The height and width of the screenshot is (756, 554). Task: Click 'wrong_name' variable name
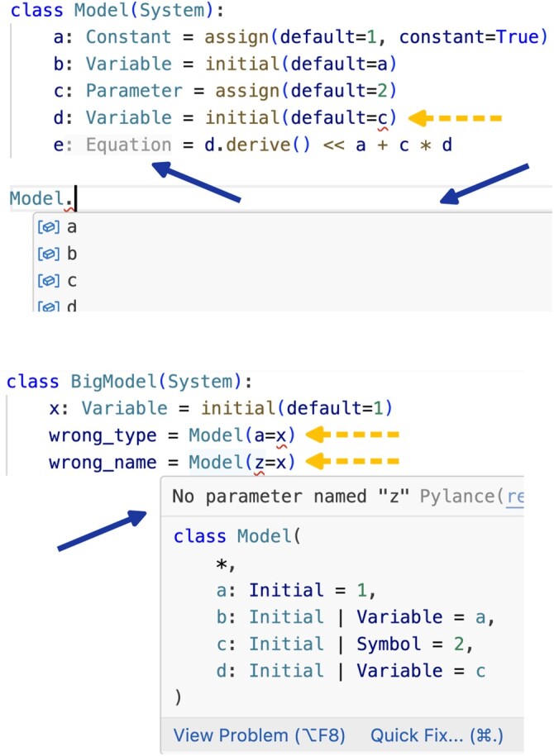(x=103, y=463)
